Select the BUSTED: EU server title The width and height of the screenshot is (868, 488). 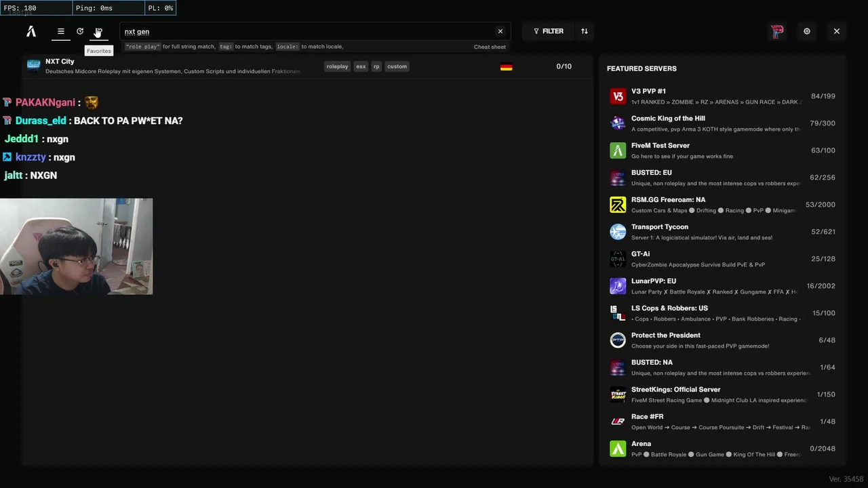652,172
